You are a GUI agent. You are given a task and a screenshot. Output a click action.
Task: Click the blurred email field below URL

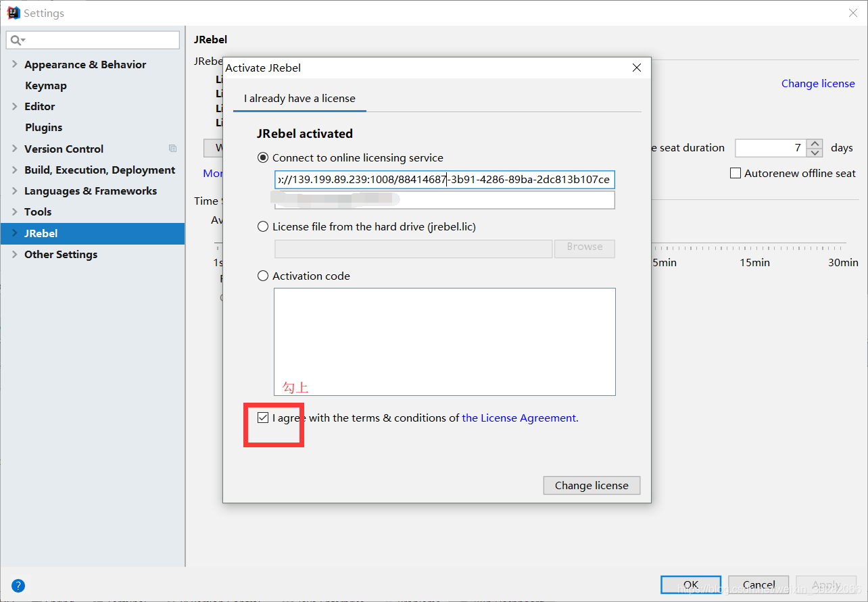point(445,199)
